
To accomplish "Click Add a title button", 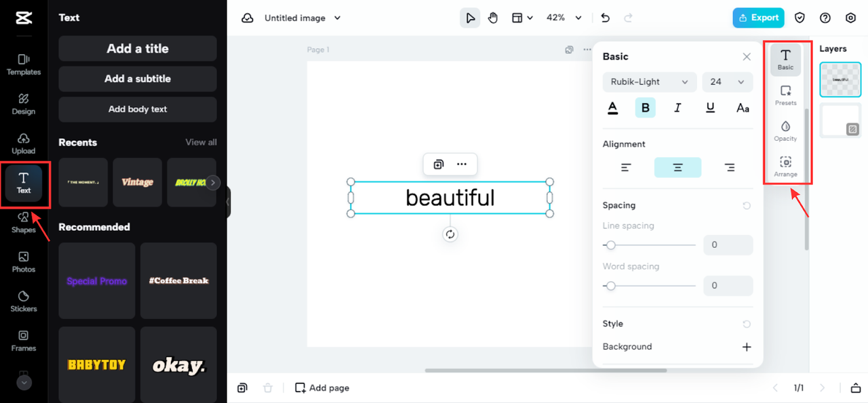I will pyautogui.click(x=138, y=49).
